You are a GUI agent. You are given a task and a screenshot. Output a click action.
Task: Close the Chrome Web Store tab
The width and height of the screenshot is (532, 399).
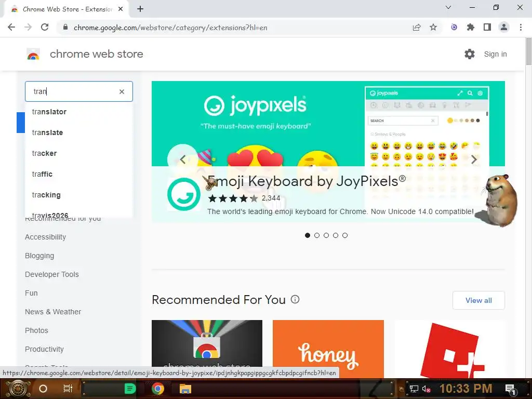click(x=121, y=9)
